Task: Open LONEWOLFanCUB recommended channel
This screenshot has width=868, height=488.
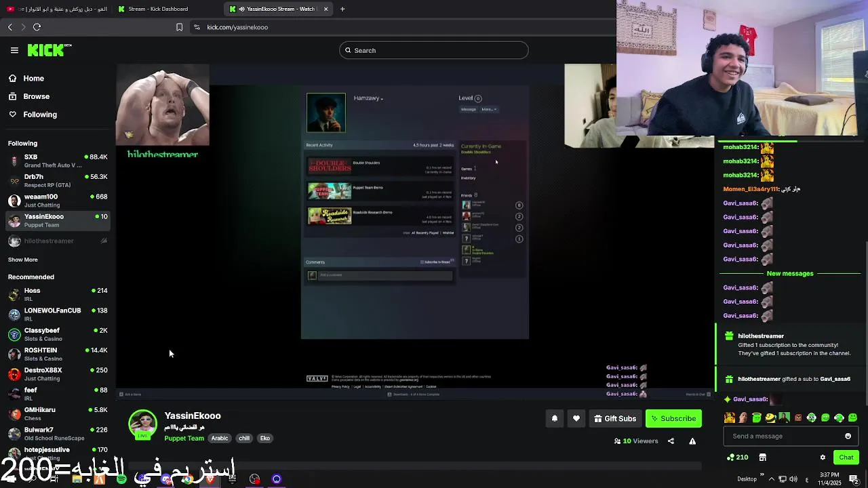Action: click(x=58, y=314)
